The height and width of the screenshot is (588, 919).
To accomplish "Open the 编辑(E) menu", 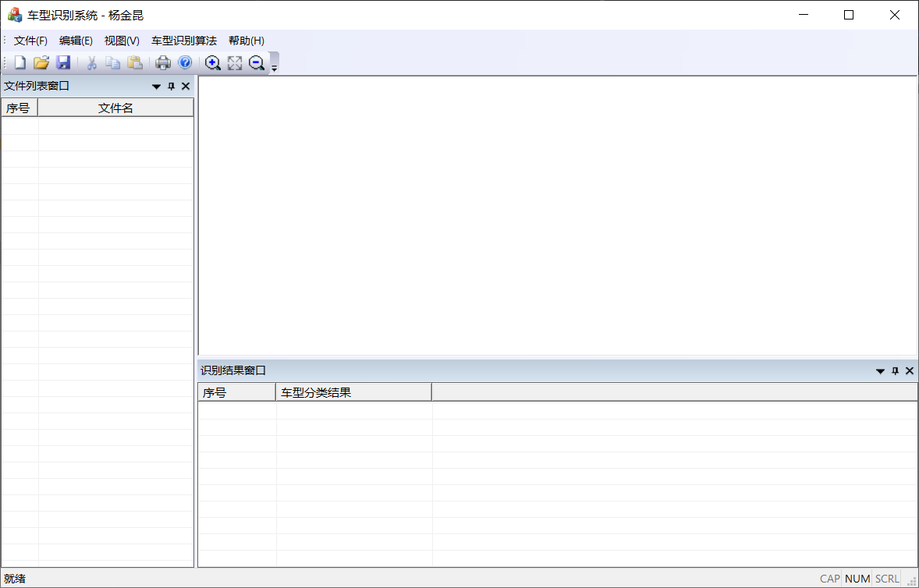I will pos(76,41).
